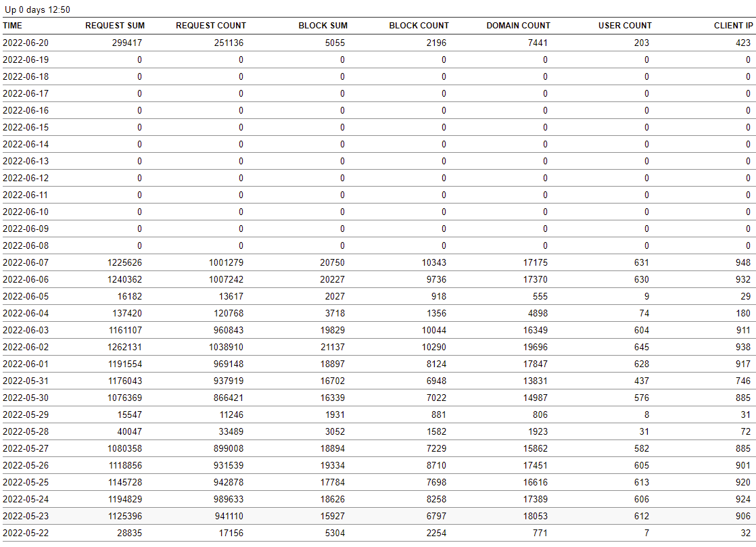This screenshot has height=547, width=756.
Task: Click the DOMAIN COUNT column header
Action: (x=518, y=26)
